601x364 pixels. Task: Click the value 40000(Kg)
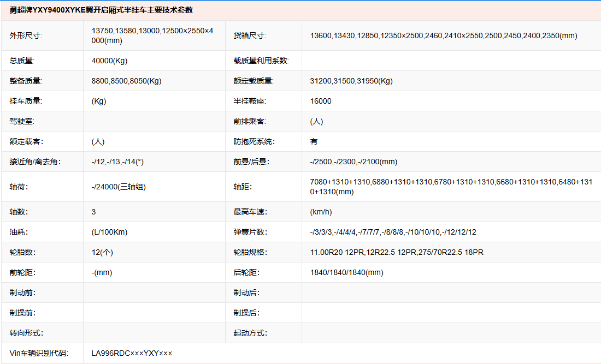click(109, 61)
